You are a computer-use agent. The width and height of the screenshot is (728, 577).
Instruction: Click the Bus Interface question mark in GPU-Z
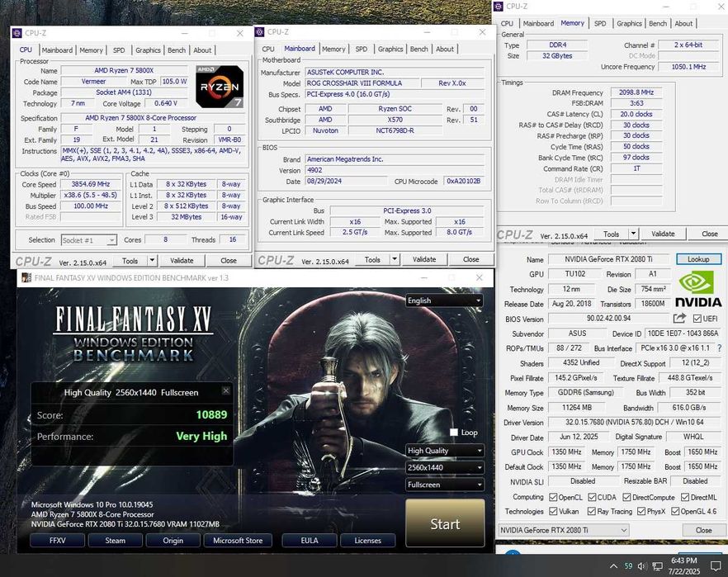(x=719, y=348)
